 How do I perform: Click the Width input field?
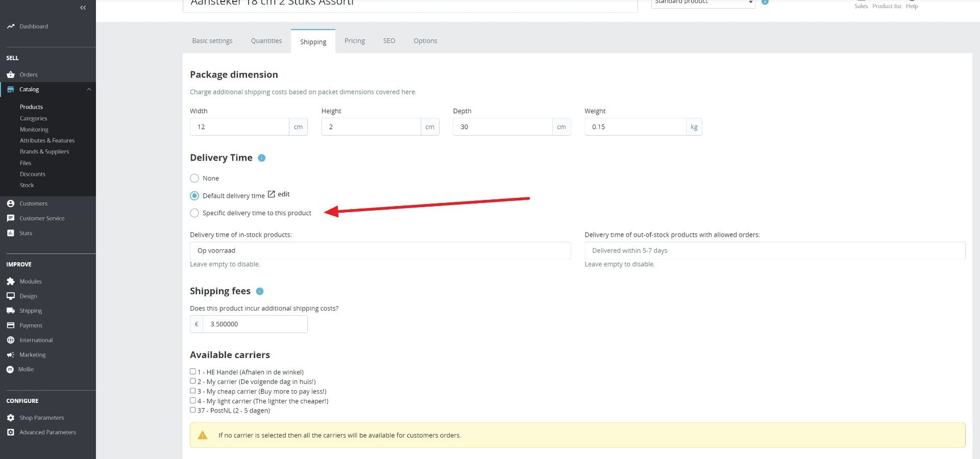(x=239, y=127)
